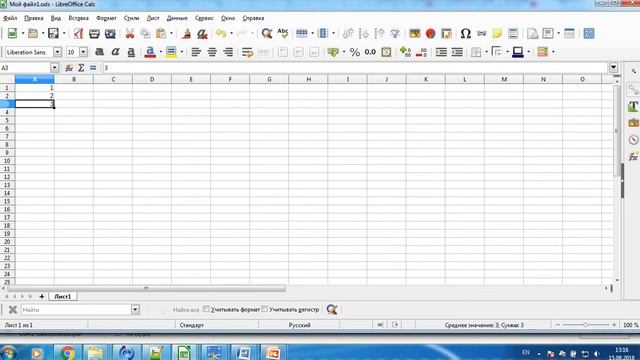This screenshot has height=360, width=640.
Task: Apply Underline formatting
Action: click(x=131, y=52)
